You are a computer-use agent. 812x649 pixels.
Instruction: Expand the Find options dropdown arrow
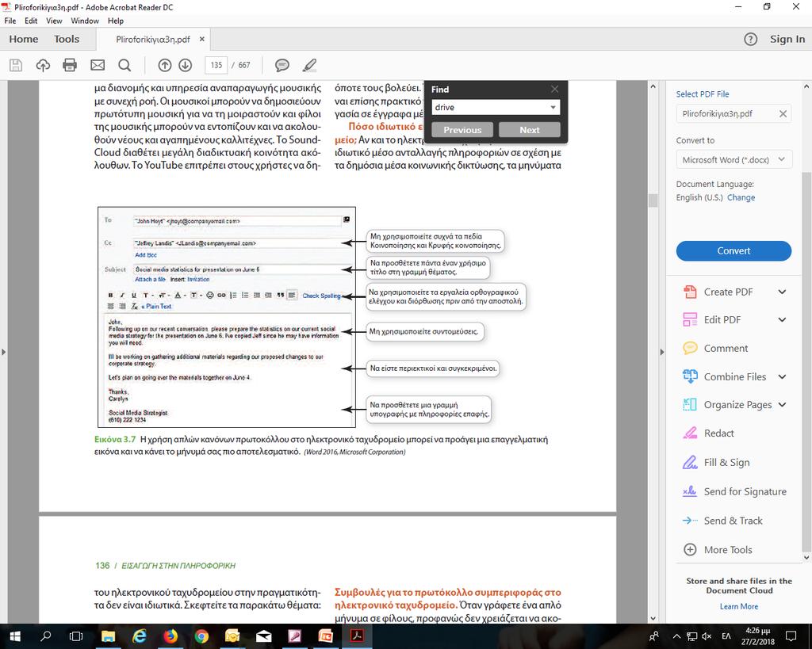tap(553, 108)
